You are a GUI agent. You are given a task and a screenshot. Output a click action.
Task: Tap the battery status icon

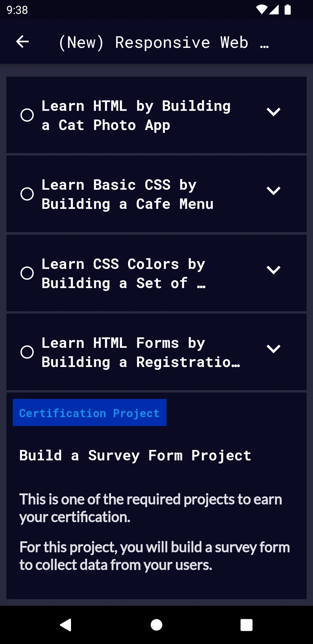[x=288, y=10]
